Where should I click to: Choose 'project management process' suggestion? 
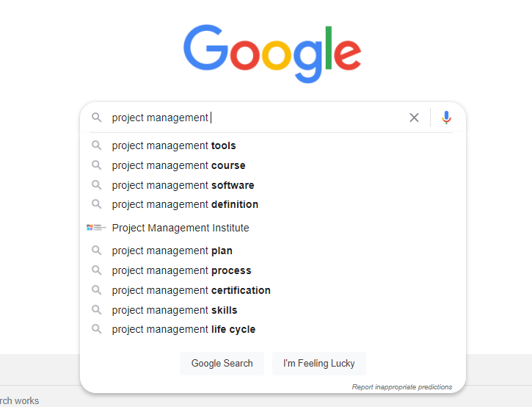pyautogui.click(x=181, y=270)
